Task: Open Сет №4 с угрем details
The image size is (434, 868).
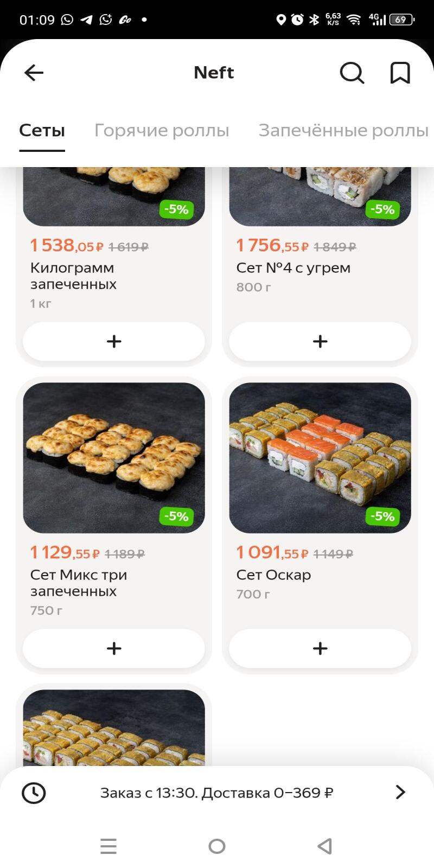Action: click(x=293, y=268)
